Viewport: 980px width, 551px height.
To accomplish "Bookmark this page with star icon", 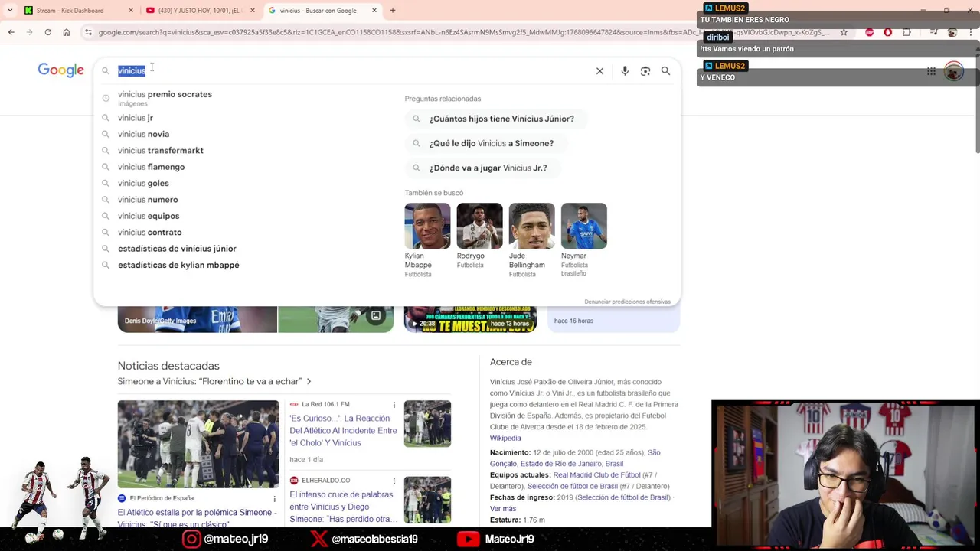I will tap(844, 32).
